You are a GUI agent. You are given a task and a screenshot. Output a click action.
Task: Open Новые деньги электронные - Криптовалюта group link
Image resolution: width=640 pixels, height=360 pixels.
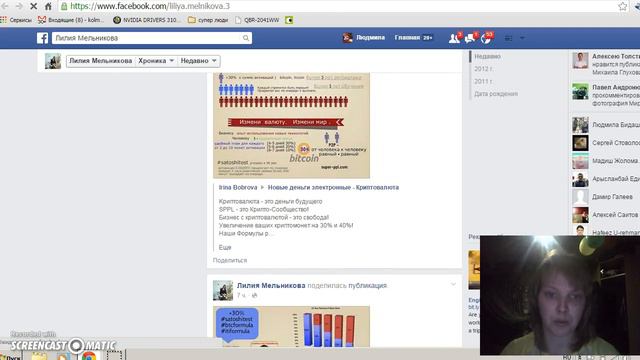pyautogui.click(x=333, y=187)
